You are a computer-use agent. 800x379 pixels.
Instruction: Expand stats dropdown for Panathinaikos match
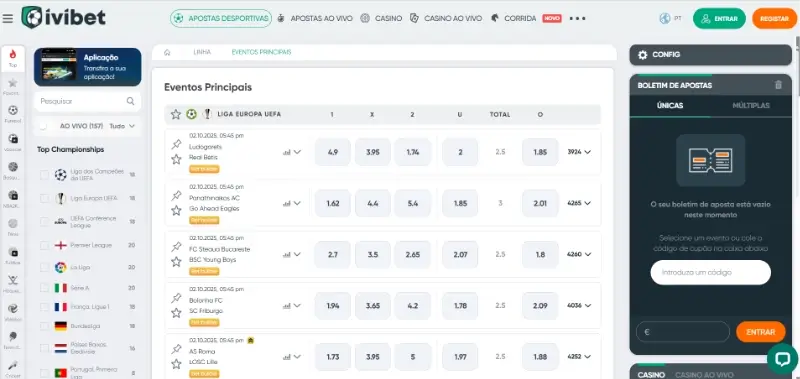[x=292, y=203]
